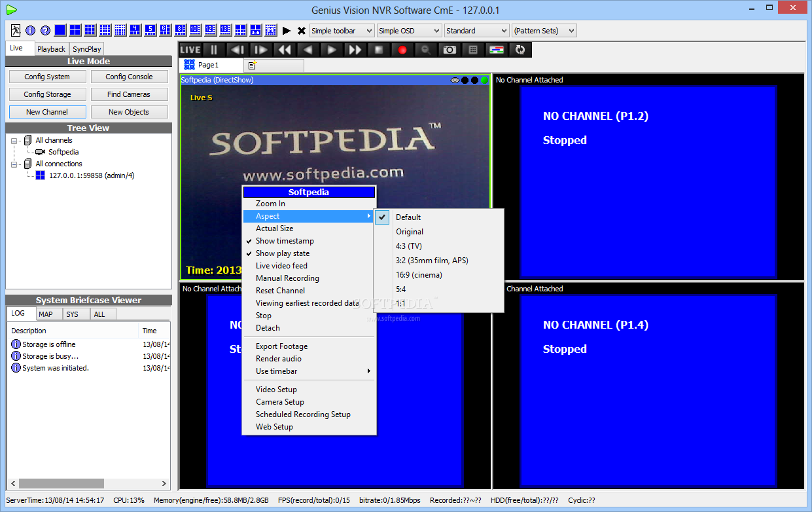Step one frame backward

pyautogui.click(x=237, y=49)
